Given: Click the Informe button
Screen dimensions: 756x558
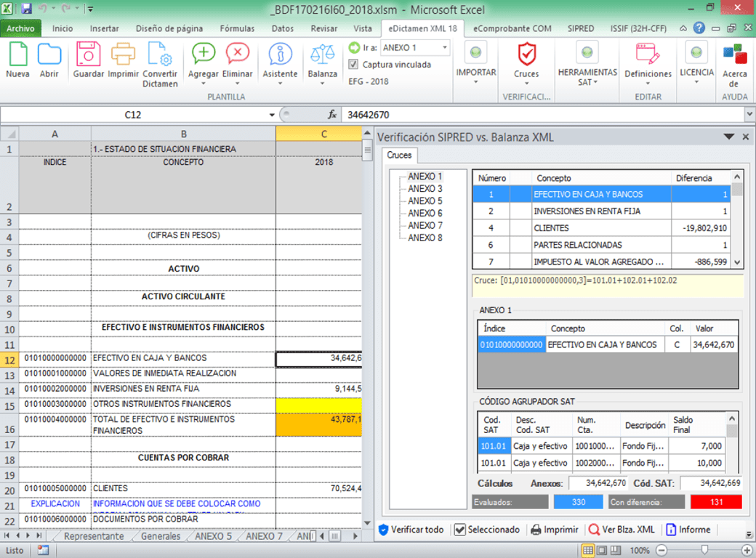Looking at the screenshot, I should 688,529.
